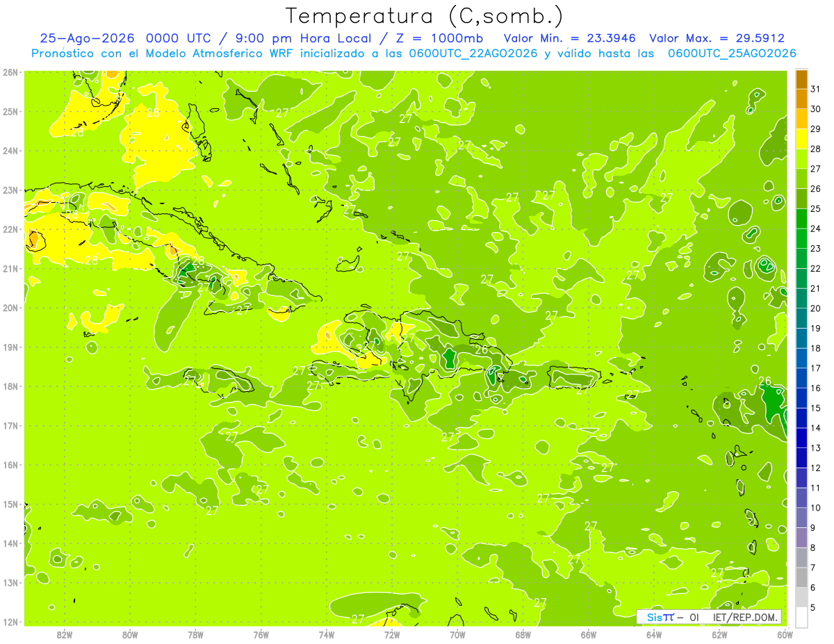
Task: Click the "64W" longitude axis label
Action: pyautogui.click(x=654, y=634)
